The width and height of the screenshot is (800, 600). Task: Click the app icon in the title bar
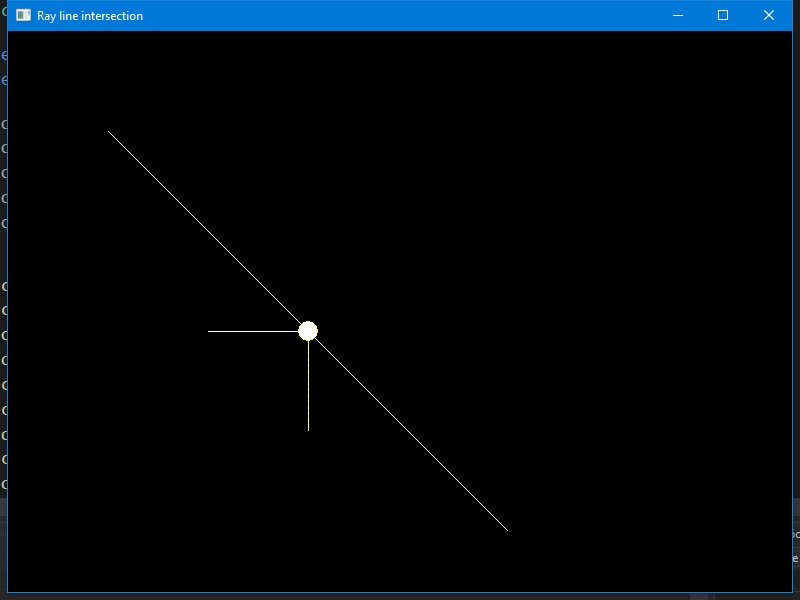point(23,15)
